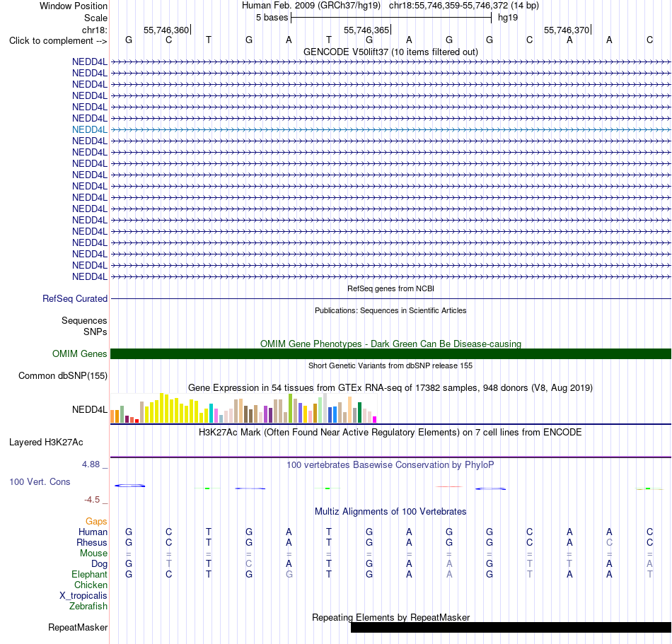Click the red negative PhyloP conservation mark
The image size is (672, 644).
(x=448, y=487)
